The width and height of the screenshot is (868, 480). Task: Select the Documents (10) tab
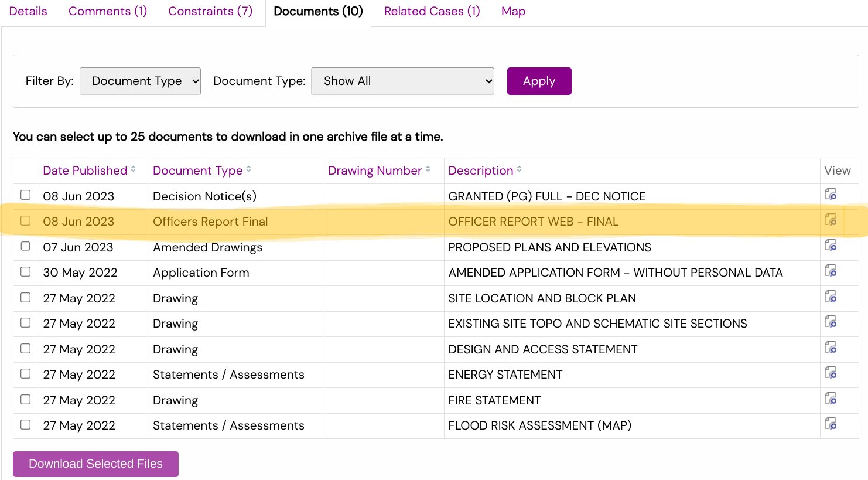(318, 11)
